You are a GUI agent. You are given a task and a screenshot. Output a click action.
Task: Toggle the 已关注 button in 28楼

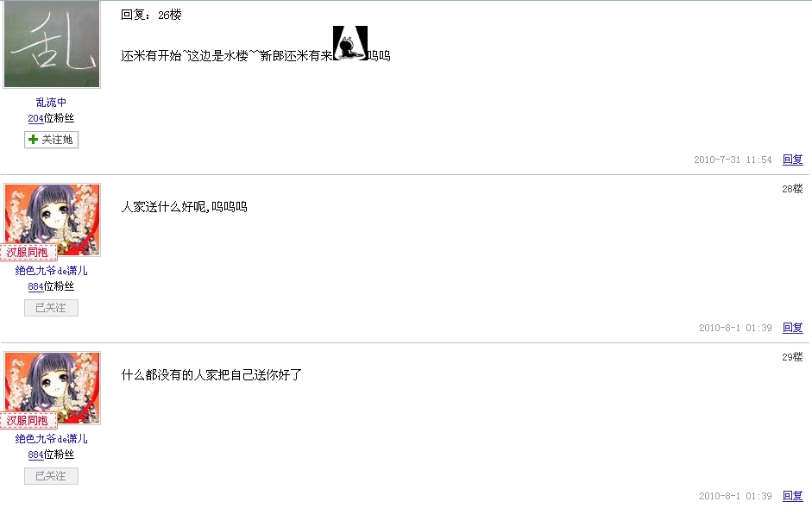(x=51, y=308)
